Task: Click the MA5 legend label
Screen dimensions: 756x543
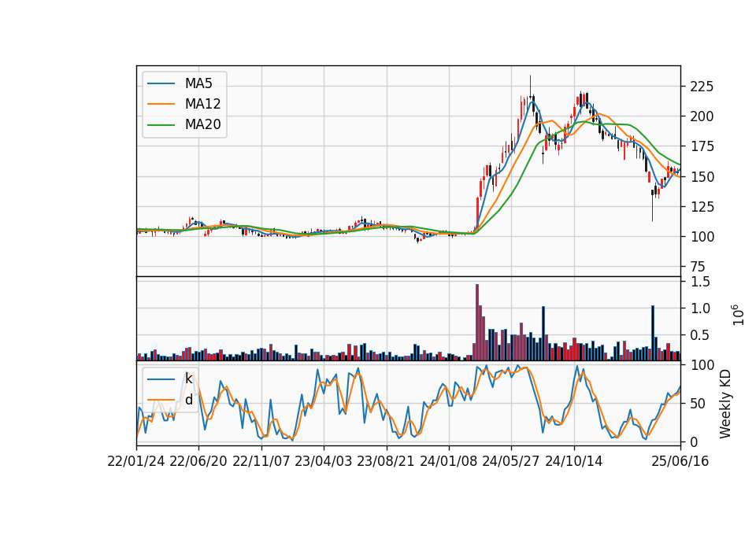Action: click(198, 83)
